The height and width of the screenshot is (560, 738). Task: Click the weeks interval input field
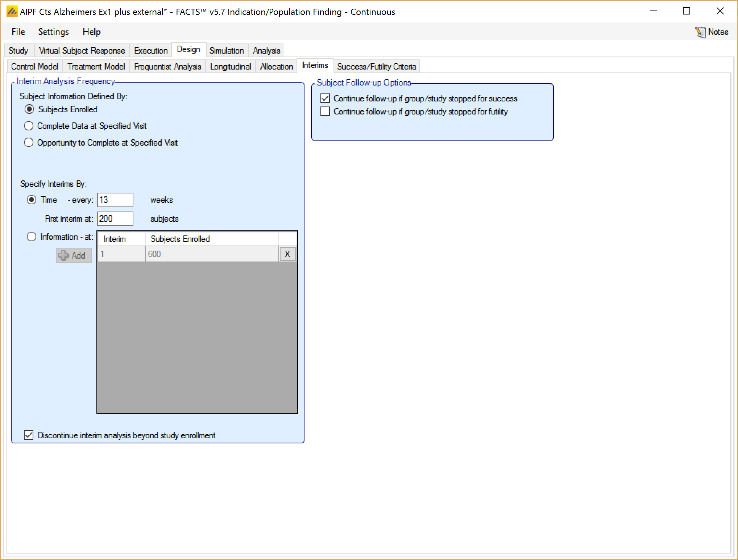pyautogui.click(x=115, y=200)
